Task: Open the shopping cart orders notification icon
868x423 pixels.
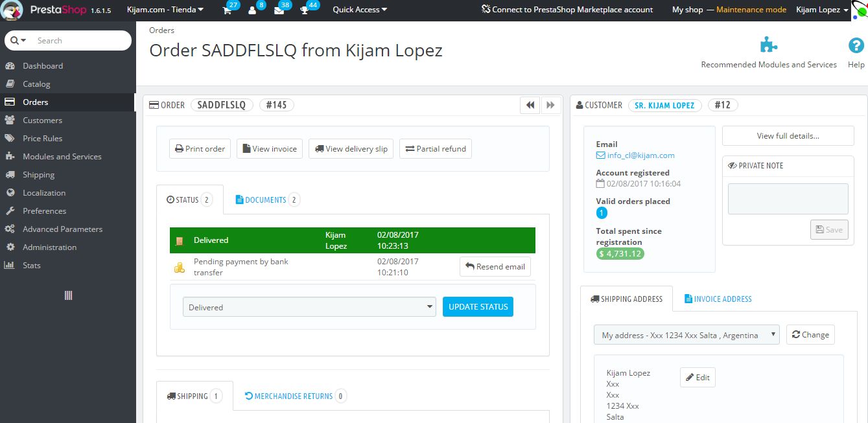Action: [x=228, y=10]
